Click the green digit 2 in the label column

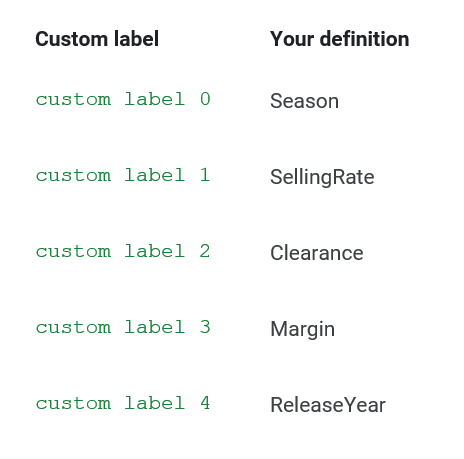pyautogui.click(x=205, y=251)
